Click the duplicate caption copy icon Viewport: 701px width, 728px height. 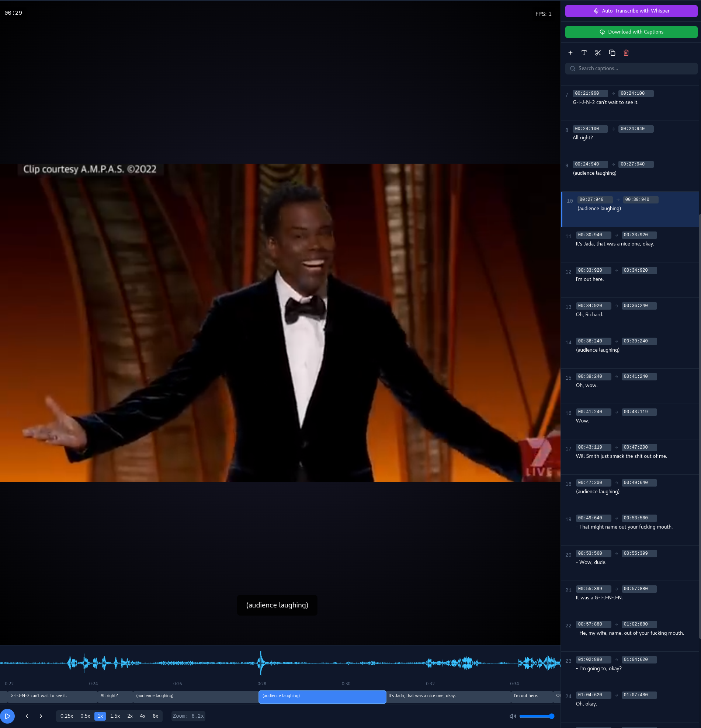(612, 53)
